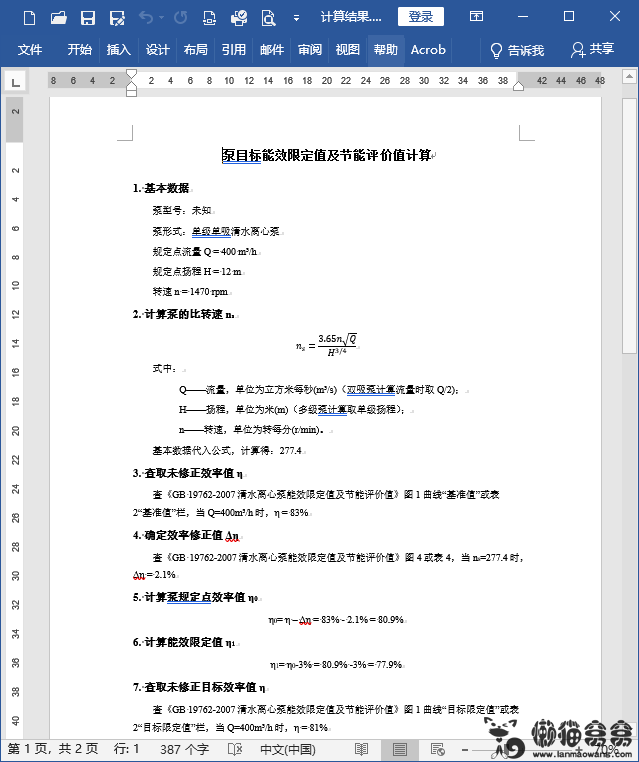Click the printer with checkmark icon
The image size is (639, 762).
[x=239, y=18]
